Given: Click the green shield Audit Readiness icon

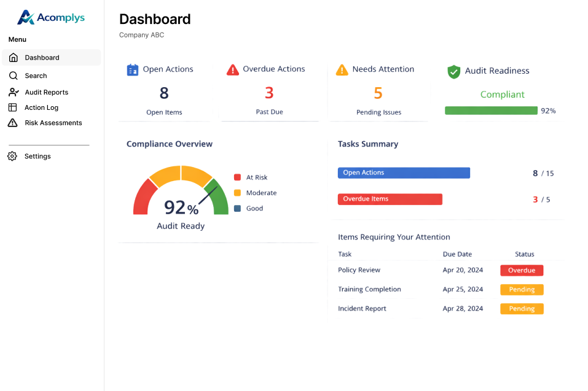Looking at the screenshot, I should point(454,72).
